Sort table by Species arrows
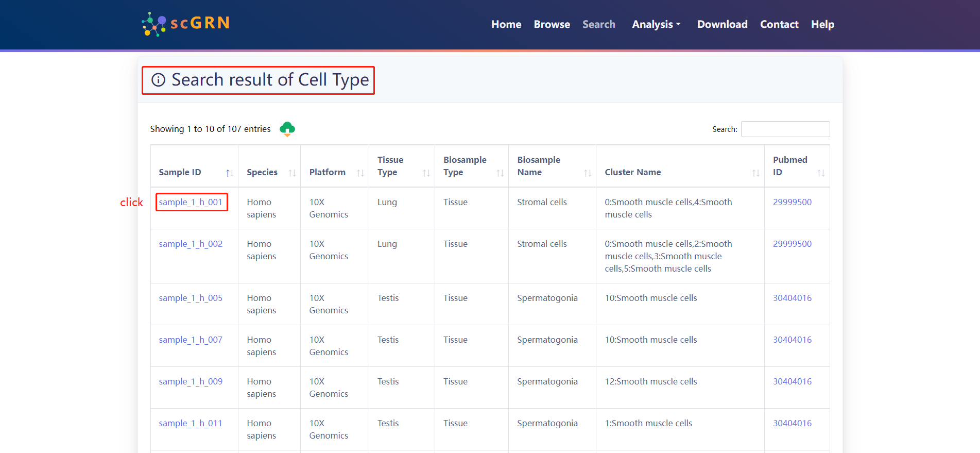The image size is (980, 453). (292, 173)
